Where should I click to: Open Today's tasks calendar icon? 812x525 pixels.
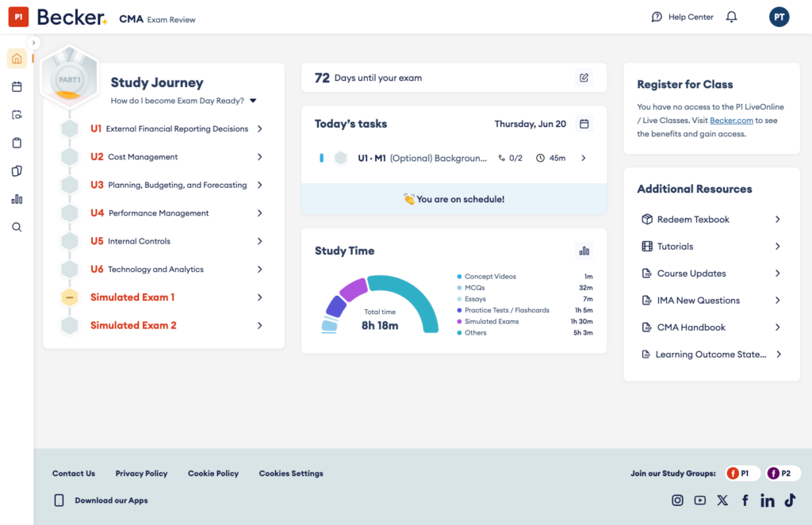[x=584, y=124]
